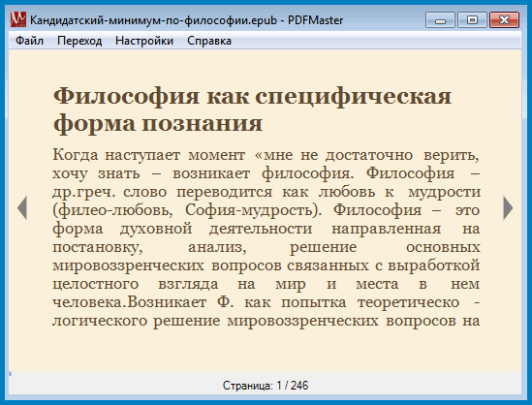This screenshot has height=405, width=532.
Task: Open the Переход menu
Action: 79,41
